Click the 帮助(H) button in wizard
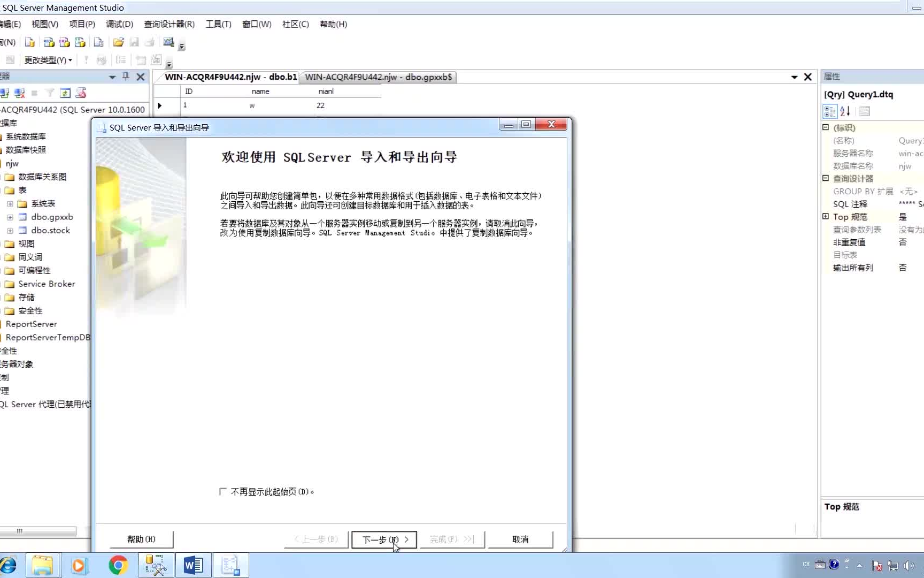 (141, 539)
